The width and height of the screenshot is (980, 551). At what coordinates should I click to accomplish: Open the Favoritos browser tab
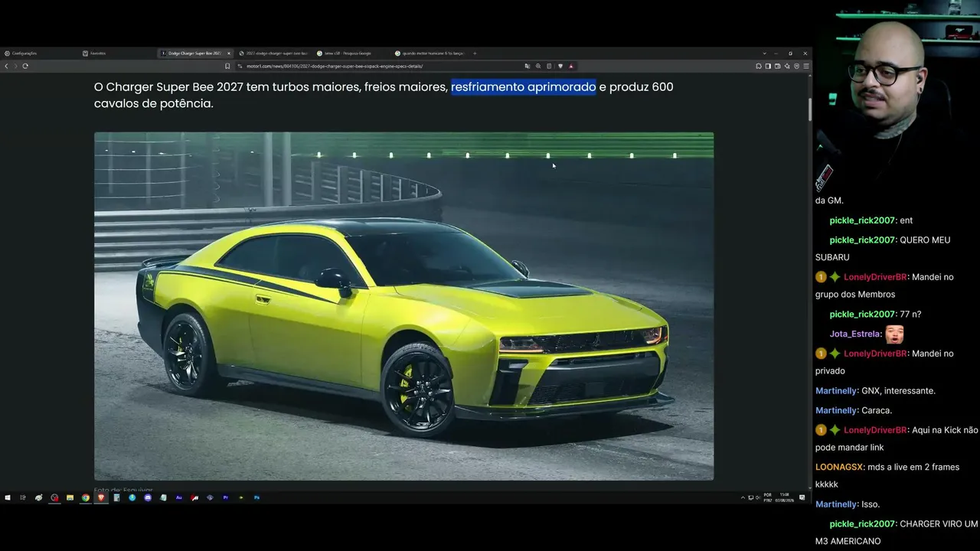pyautogui.click(x=116, y=54)
